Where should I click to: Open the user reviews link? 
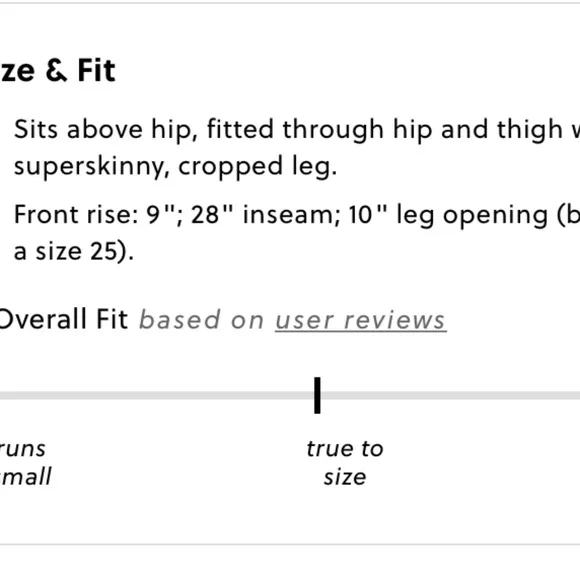click(361, 320)
